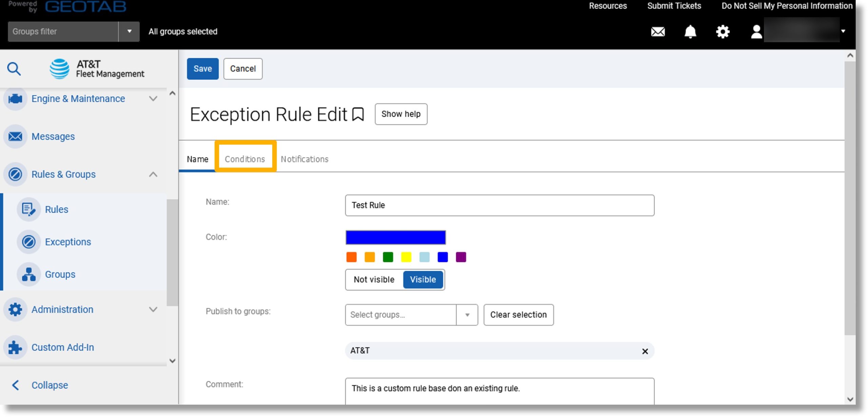
Task: Click Save to apply the rule
Action: point(203,68)
